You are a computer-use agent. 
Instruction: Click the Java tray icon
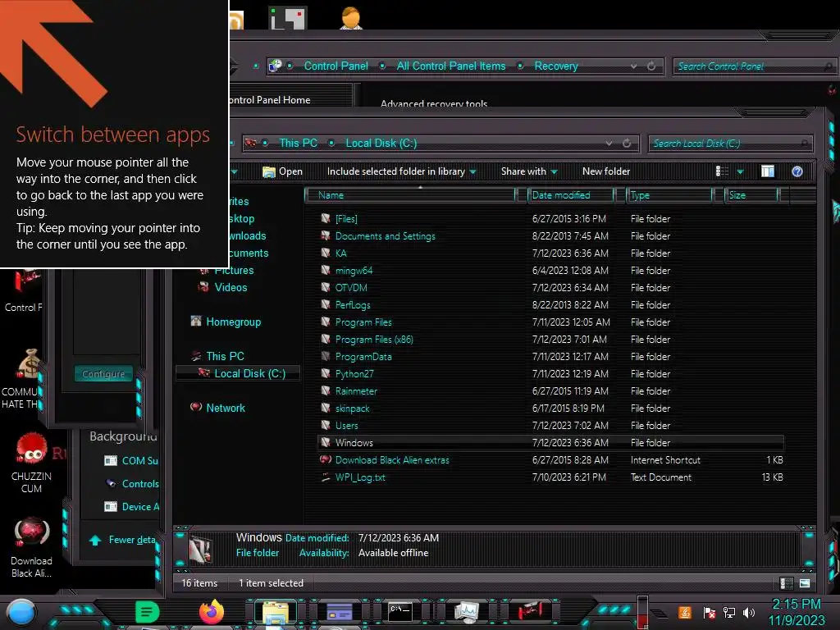(684, 612)
